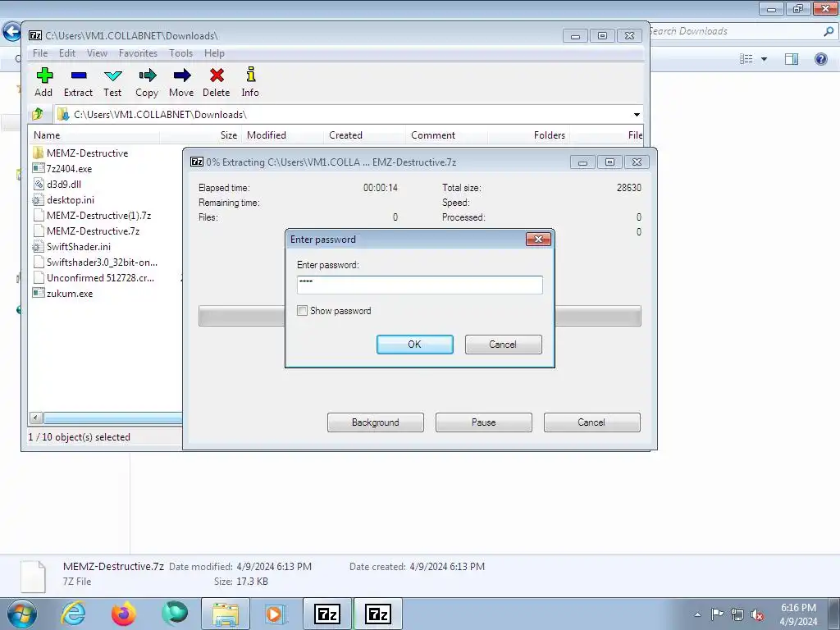
Task: Click Cancel in the extracting dialog
Action: 592,422
